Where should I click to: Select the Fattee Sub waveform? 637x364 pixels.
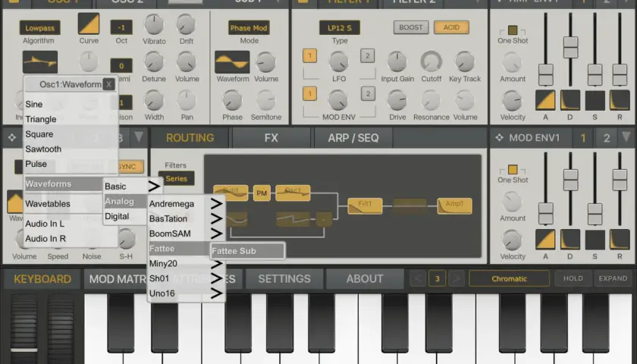pyautogui.click(x=247, y=251)
